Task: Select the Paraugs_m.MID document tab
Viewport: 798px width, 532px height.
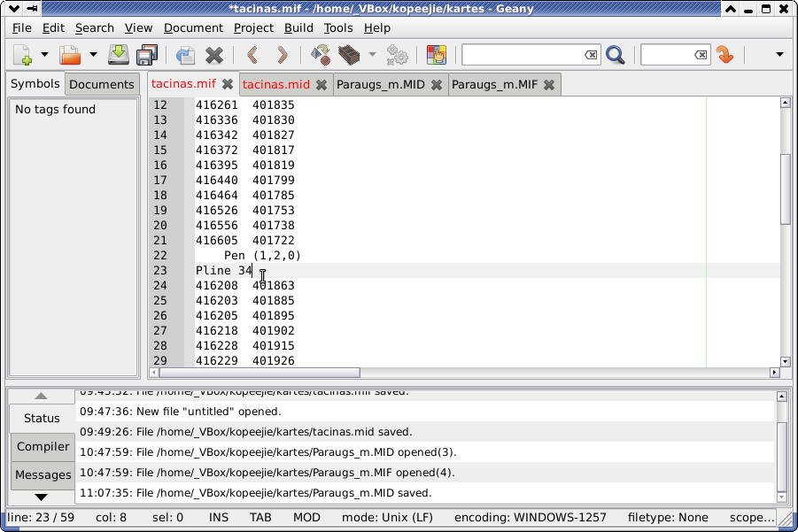Action: pos(380,84)
